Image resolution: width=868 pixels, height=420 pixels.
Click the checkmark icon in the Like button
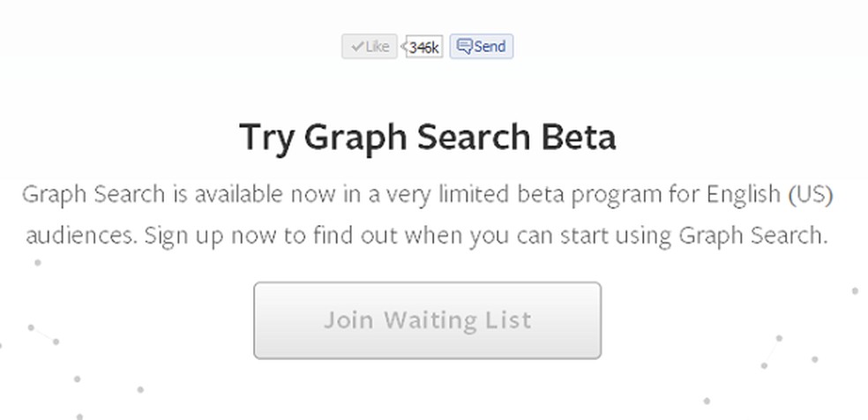(357, 47)
